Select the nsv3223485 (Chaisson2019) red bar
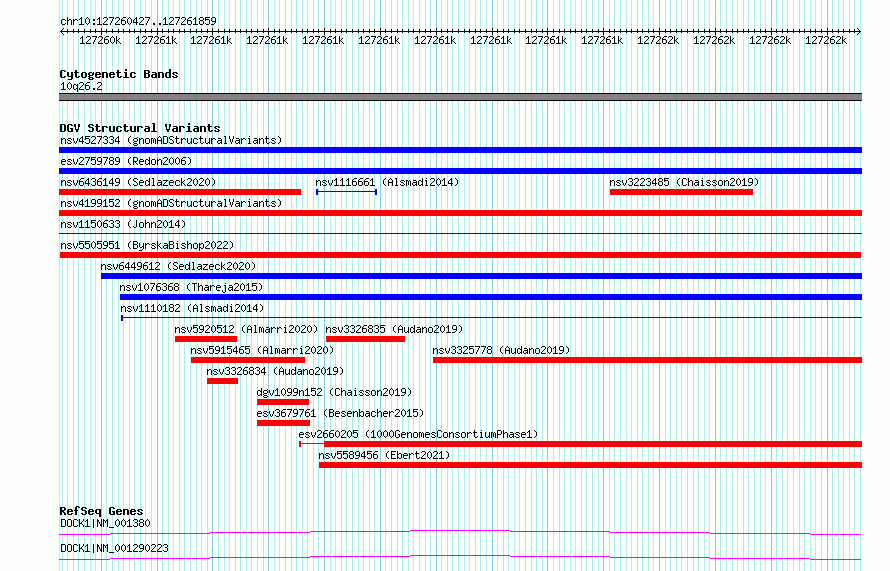The height and width of the screenshot is (571, 890). (681, 192)
